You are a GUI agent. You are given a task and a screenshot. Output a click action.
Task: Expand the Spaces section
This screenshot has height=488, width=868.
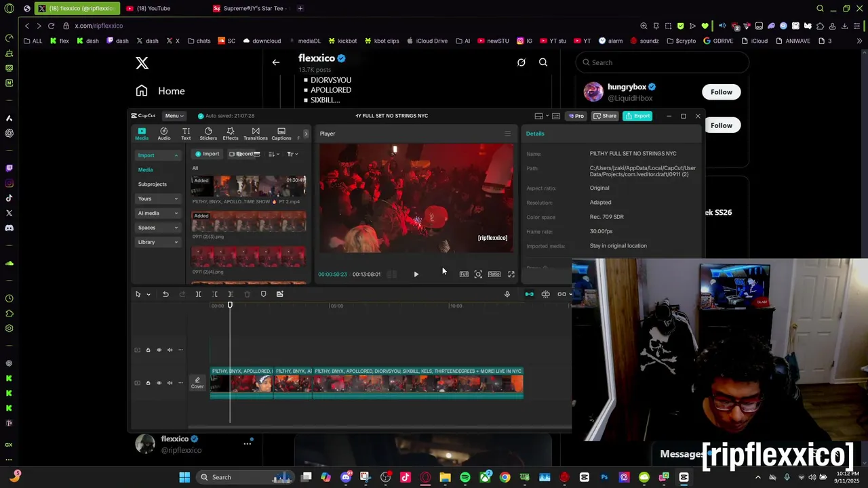click(x=157, y=228)
